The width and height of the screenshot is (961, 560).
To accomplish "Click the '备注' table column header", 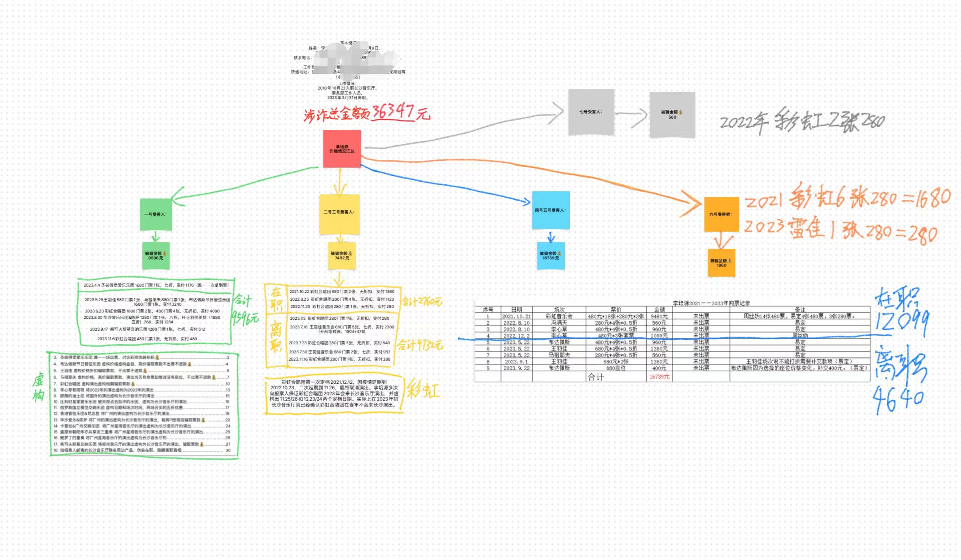I will pyautogui.click(x=800, y=309).
